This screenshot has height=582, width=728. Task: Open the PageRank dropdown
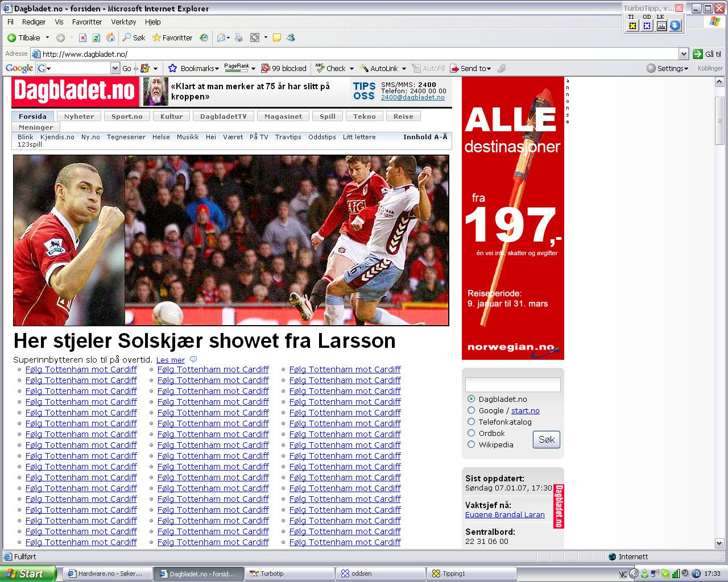254,69
